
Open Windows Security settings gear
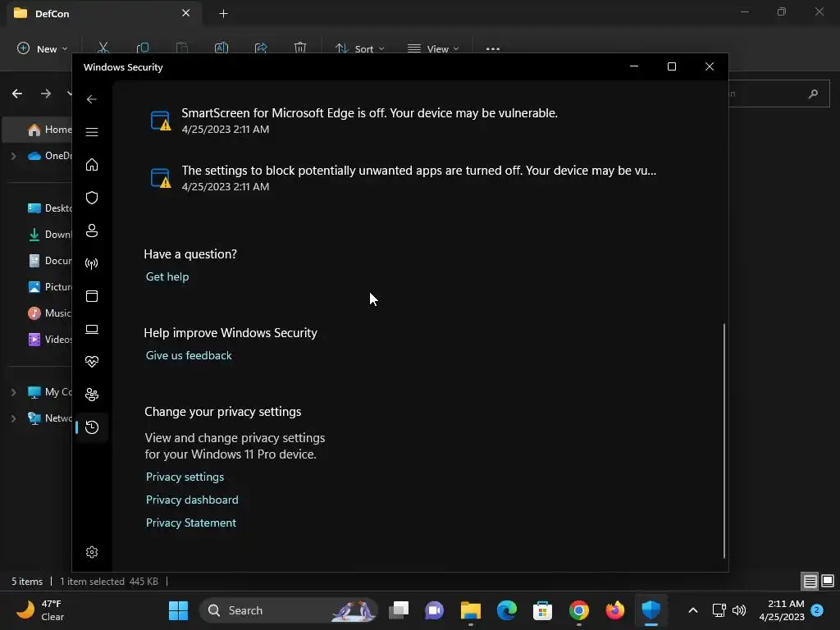click(x=92, y=552)
